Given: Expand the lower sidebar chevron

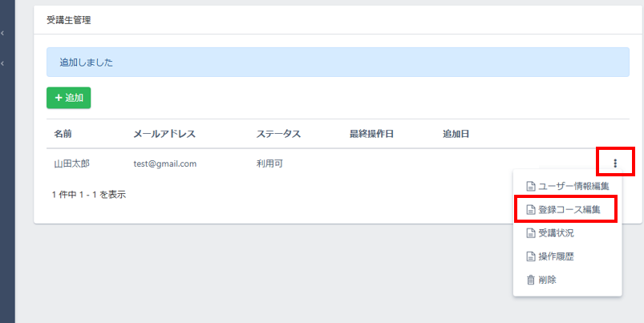Looking at the screenshot, I should (x=3, y=63).
